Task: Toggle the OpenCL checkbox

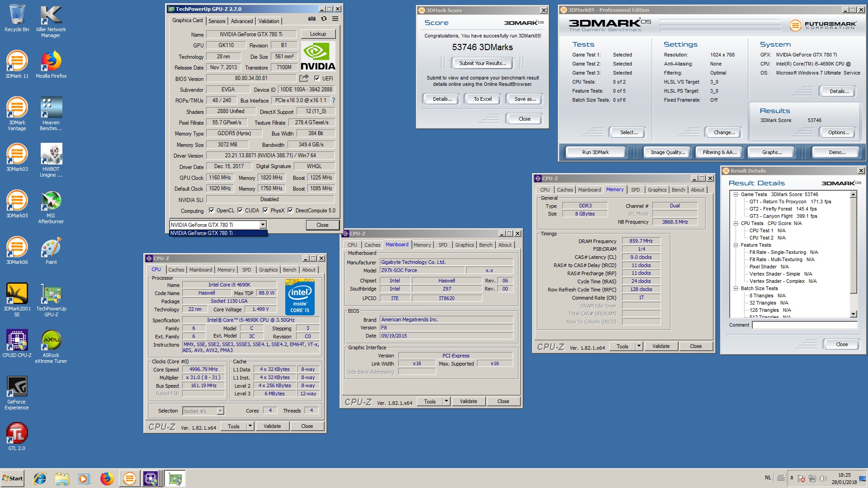Action: click(211, 210)
